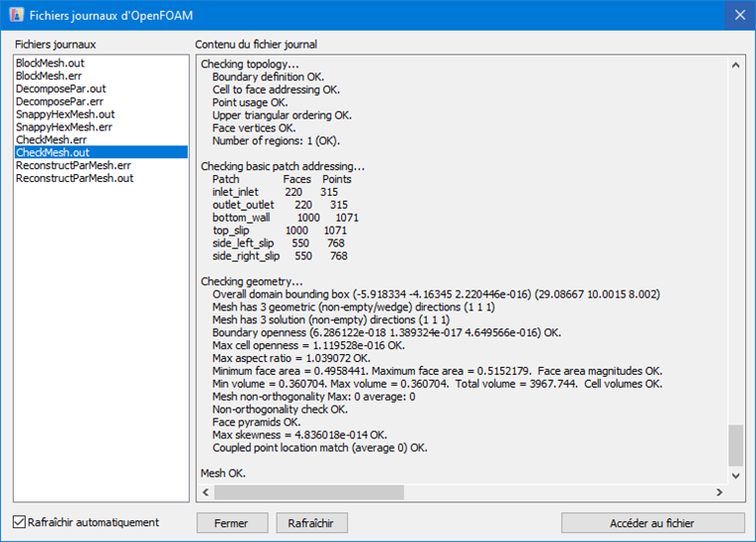The height and width of the screenshot is (542, 756).
Task: Click the 'Max aspect ratio' line
Action: click(x=291, y=358)
